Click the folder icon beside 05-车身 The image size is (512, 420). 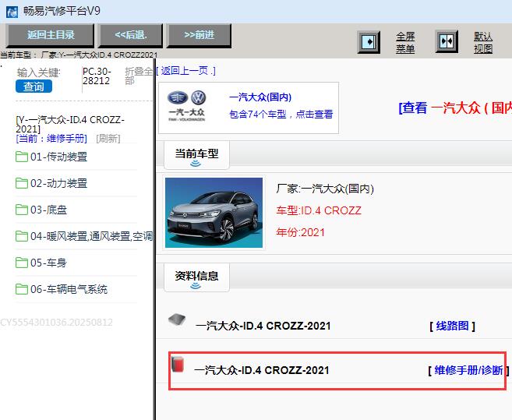pyautogui.click(x=22, y=263)
